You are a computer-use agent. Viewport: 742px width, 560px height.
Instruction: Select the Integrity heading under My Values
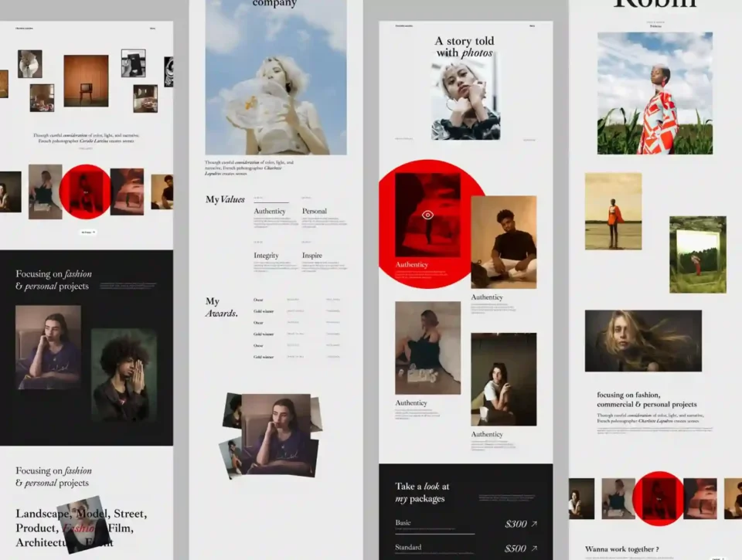pyautogui.click(x=266, y=256)
